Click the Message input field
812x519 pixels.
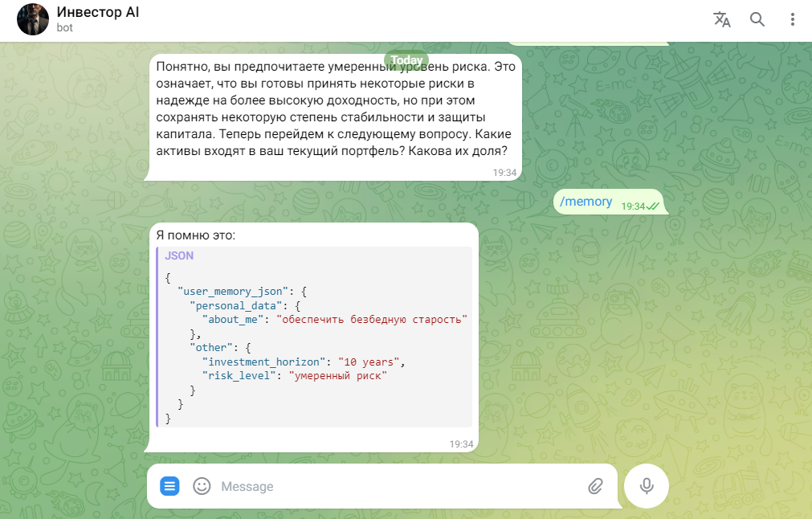[398, 486]
